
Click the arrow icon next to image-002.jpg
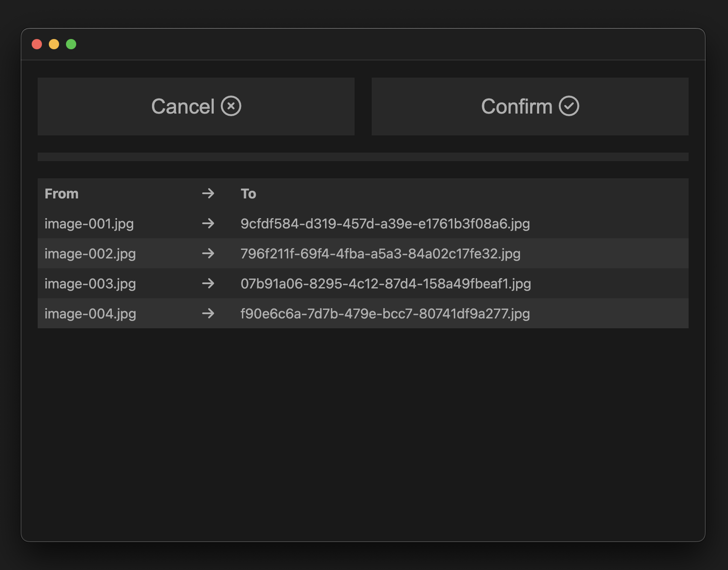[x=208, y=253]
